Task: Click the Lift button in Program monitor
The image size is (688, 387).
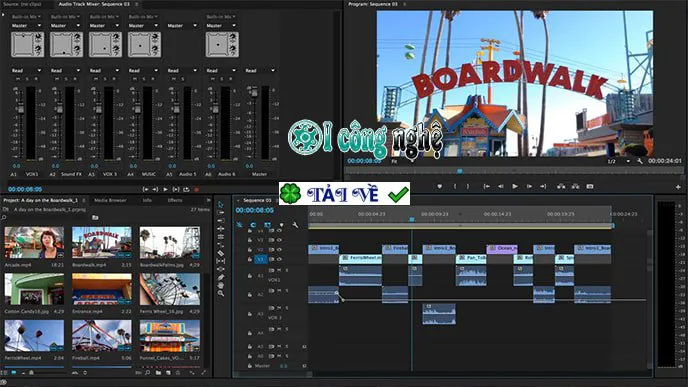Action: (x=561, y=186)
